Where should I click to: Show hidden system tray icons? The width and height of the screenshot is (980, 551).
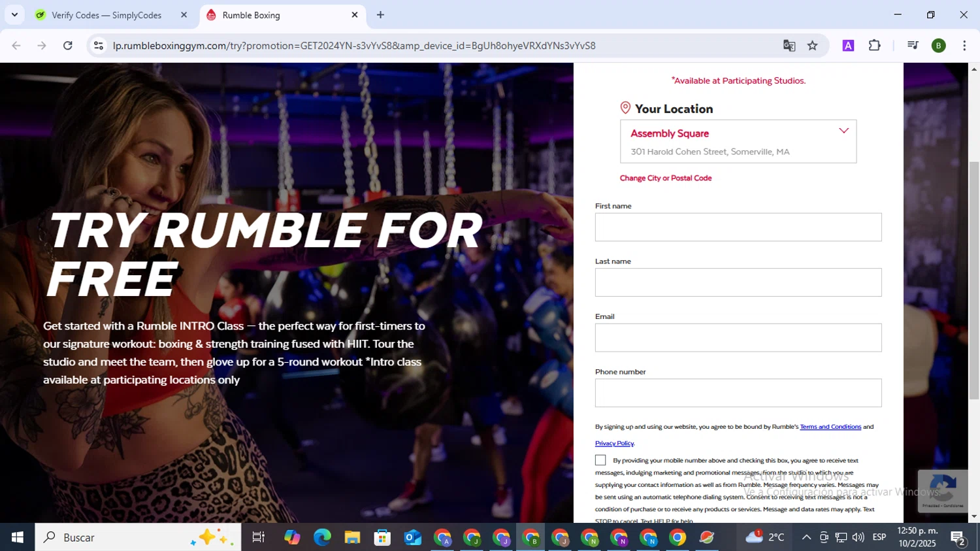click(806, 537)
